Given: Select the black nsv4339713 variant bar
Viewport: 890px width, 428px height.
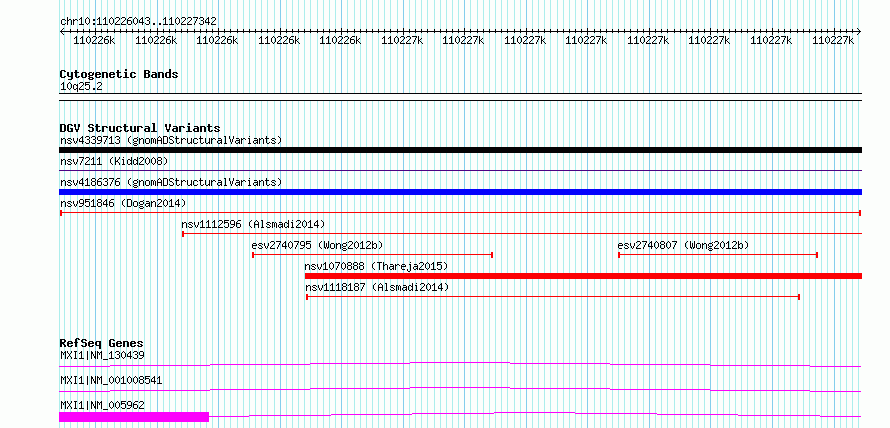Looking at the screenshot, I should click(x=460, y=150).
